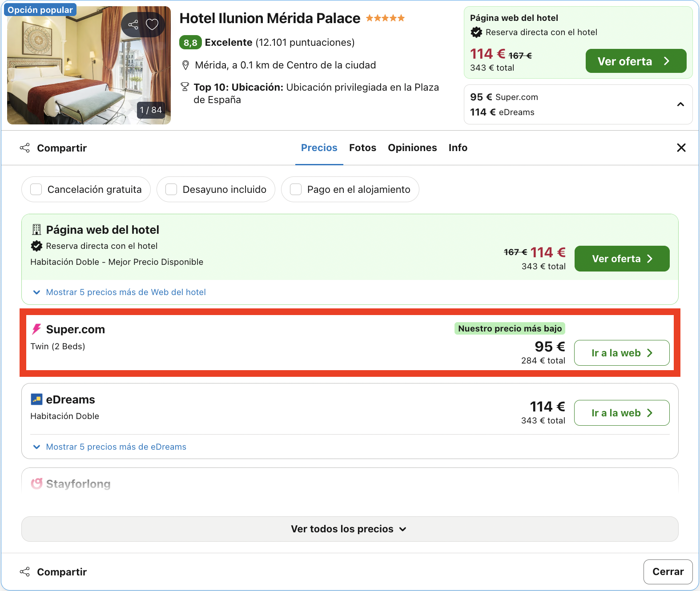Click the trophy icon beside Top 10

(x=185, y=87)
